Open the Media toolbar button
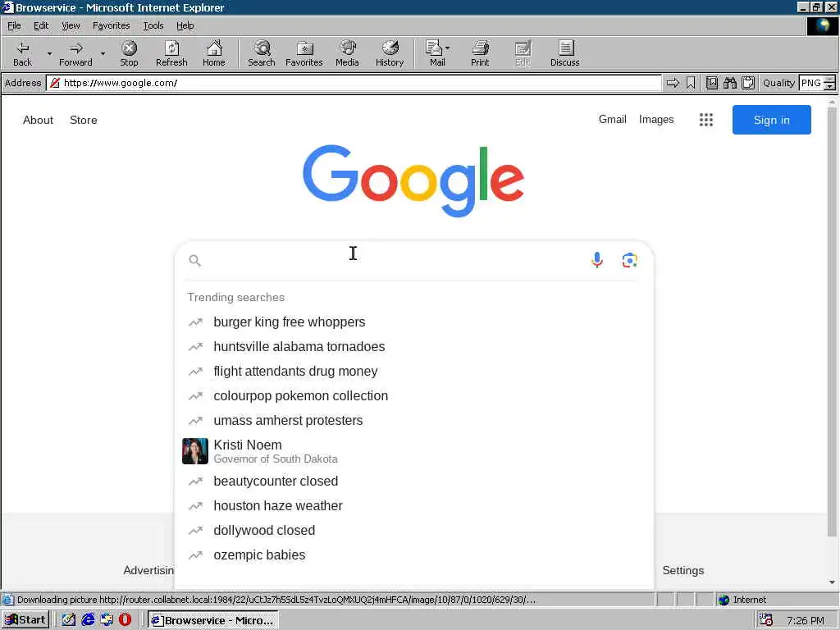 click(347, 53)
